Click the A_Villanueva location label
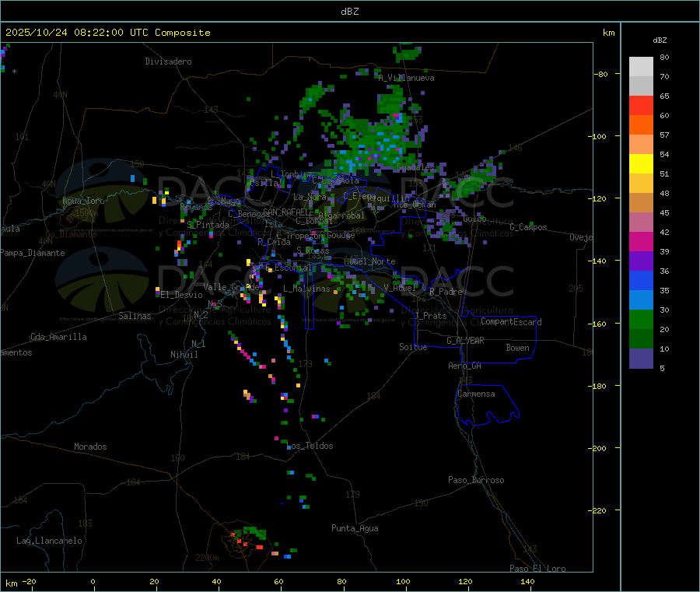The height and width of the screenshot is (592, 700). tap(406, 78)
